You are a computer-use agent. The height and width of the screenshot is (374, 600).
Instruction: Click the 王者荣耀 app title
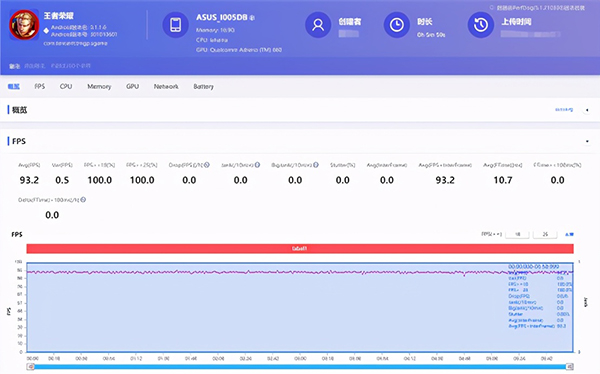[x=59, y=16]
